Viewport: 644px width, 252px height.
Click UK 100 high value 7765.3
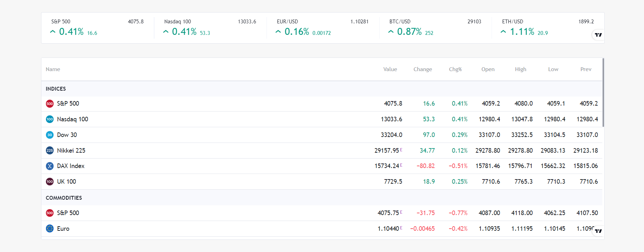523,182
